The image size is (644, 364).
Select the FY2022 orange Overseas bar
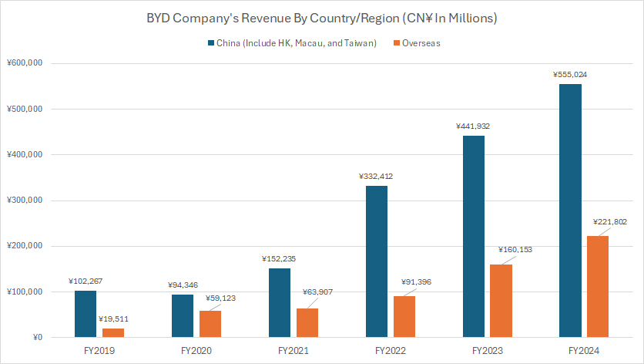pyautogui.click(x=404, y=317)
